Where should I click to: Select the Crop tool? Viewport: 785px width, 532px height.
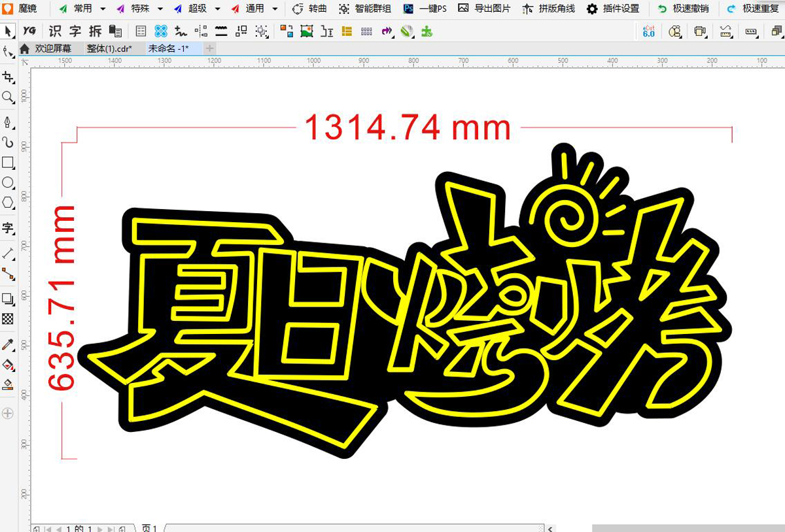click(x=8, y=78)
